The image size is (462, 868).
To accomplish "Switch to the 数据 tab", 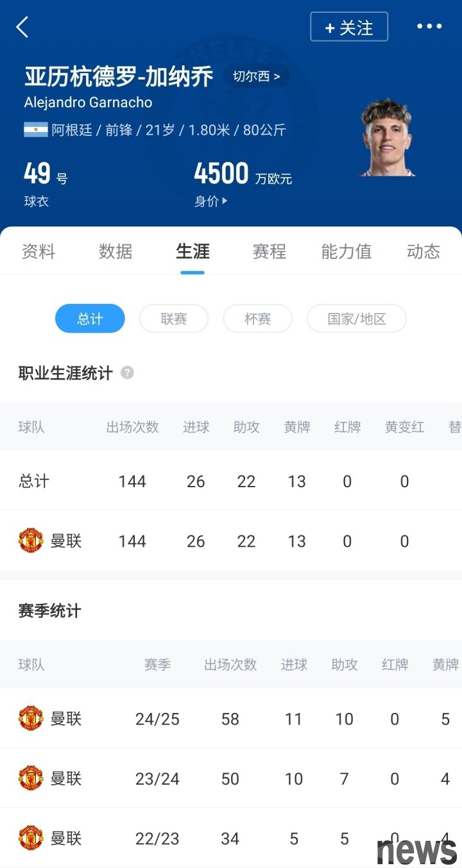I will click(116, 251).
